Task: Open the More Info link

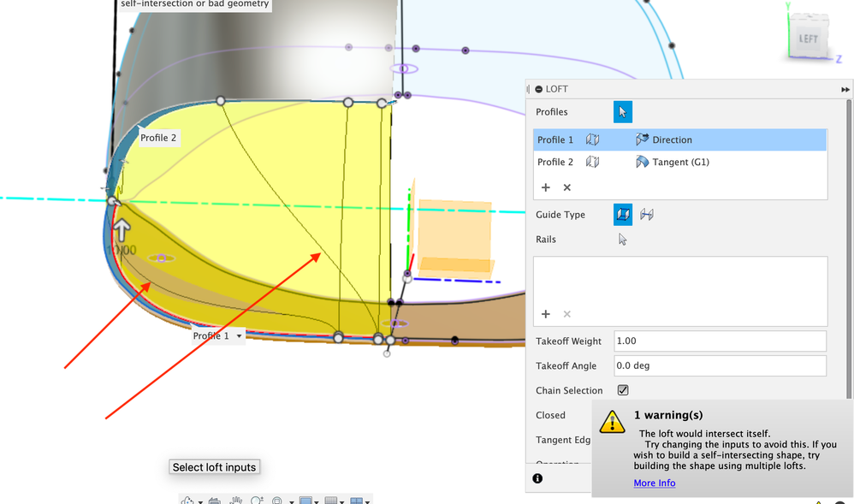Action: [x=654, y=483]
